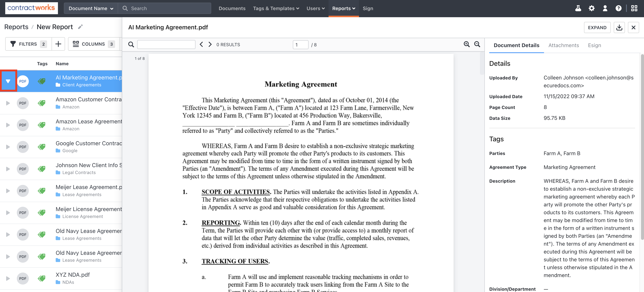644x292 pixels.
Task: Open the FILTERS panel
Action: (29, 44)
